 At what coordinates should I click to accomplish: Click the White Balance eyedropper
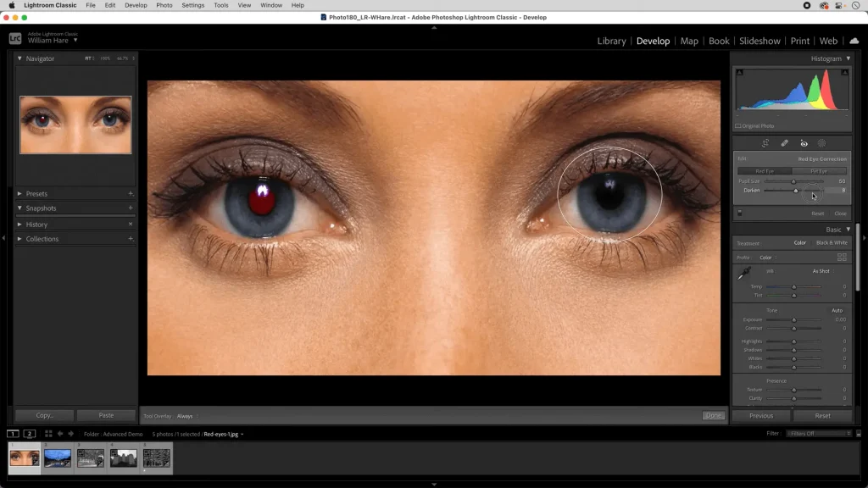click(x=746, y=274)
